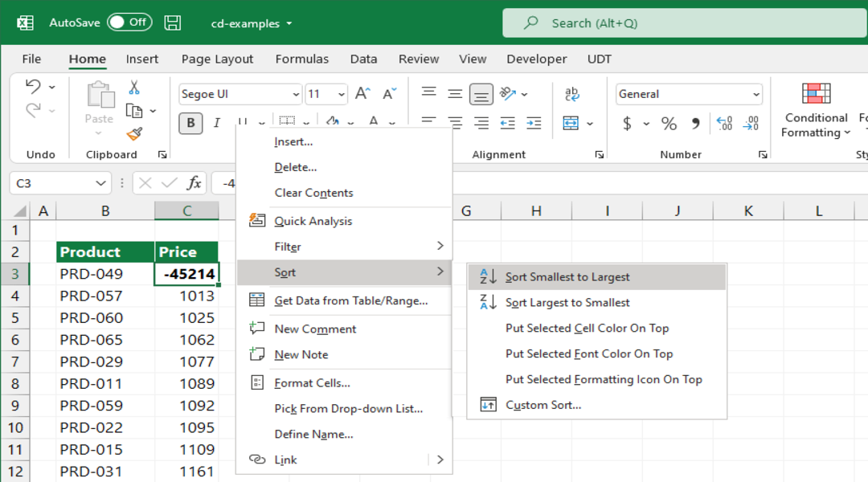Click the Format Painter brush icon
The height and width of the screenshot is (482, 868).
point(134,134)
